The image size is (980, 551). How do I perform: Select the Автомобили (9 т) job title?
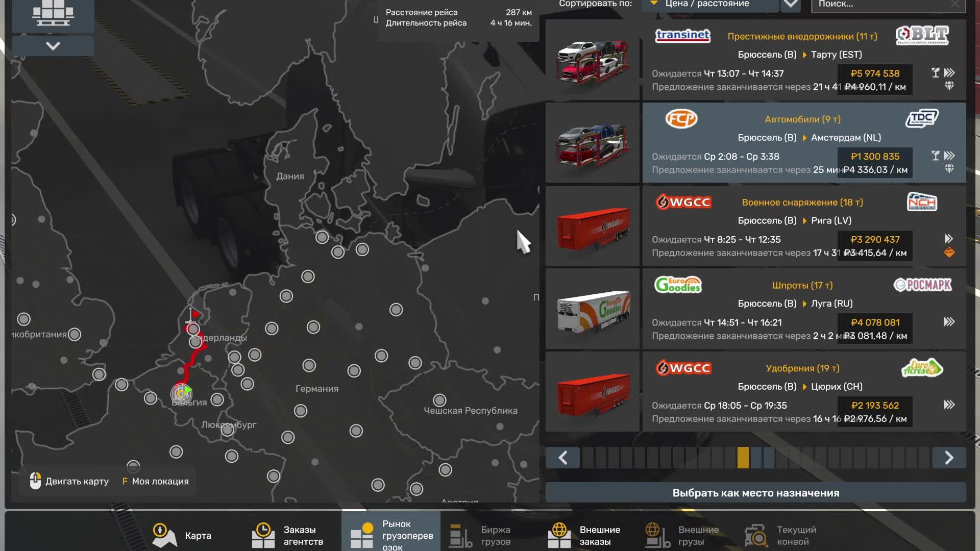[802, 119]
